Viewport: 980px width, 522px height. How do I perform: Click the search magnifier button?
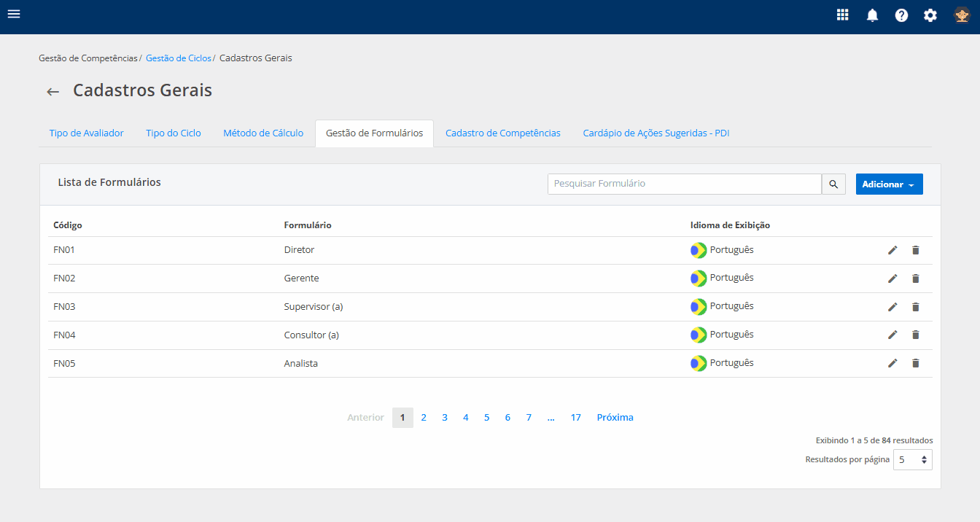pyautogui.click(x=834, y=184)
